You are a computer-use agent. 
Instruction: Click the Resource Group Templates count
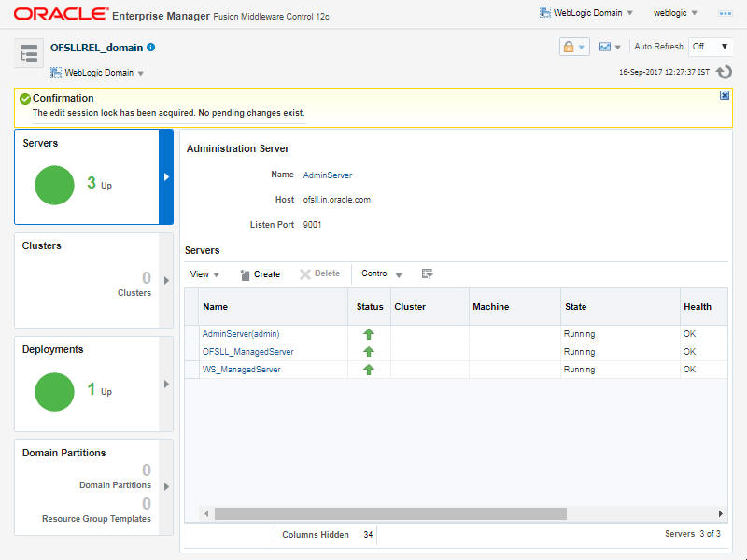147,504
